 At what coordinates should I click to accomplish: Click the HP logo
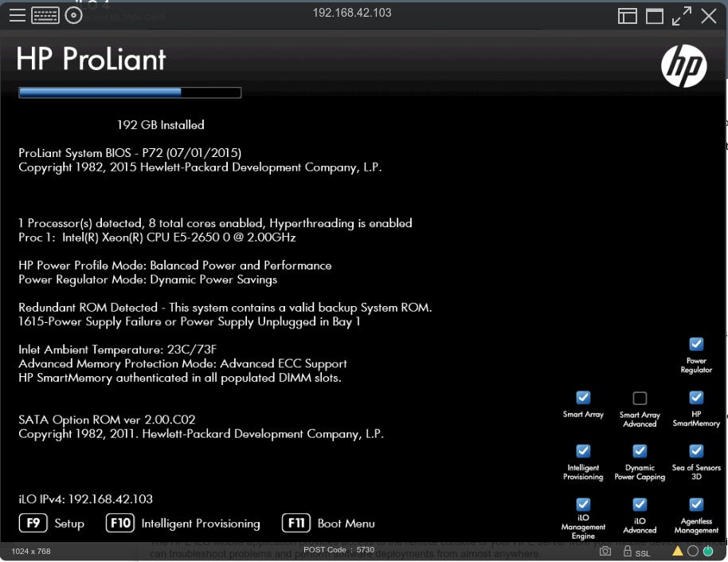(684, 66)
